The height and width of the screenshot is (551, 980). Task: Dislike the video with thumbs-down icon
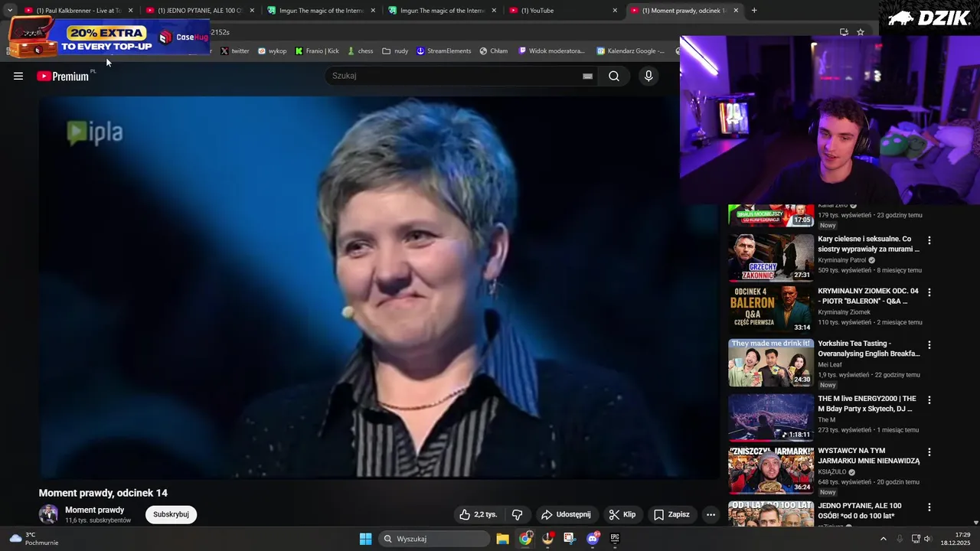pos(517,514)
